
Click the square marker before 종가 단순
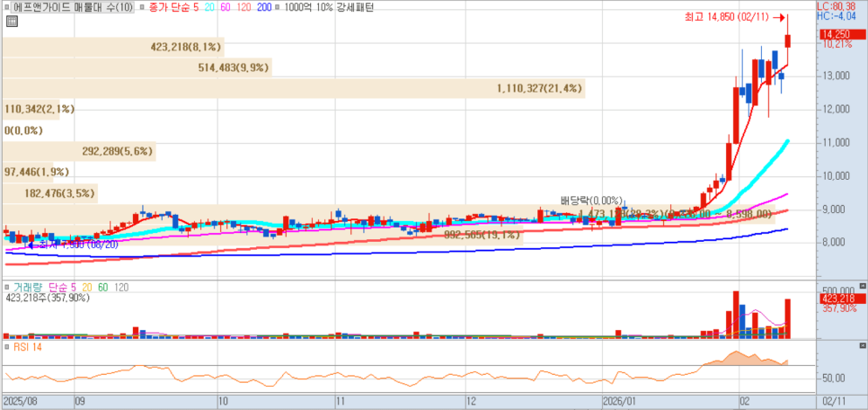(141, 7)
